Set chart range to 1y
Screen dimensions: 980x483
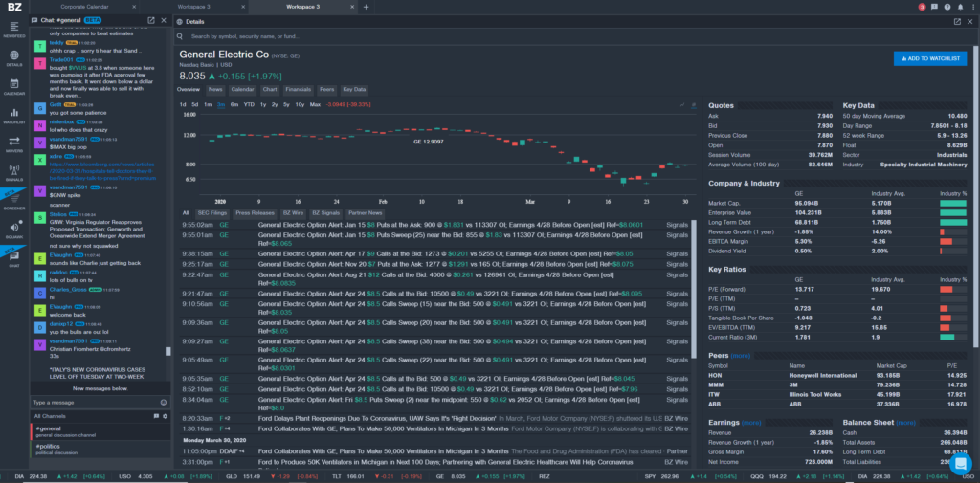tap(263, 104)
